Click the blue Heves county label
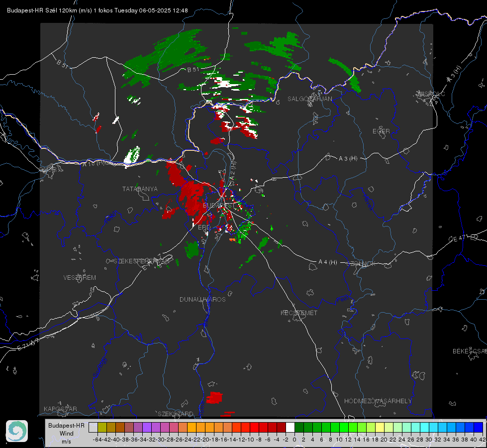Image resolution: width=487 pixels, height=448 pixels. [368, 202]
